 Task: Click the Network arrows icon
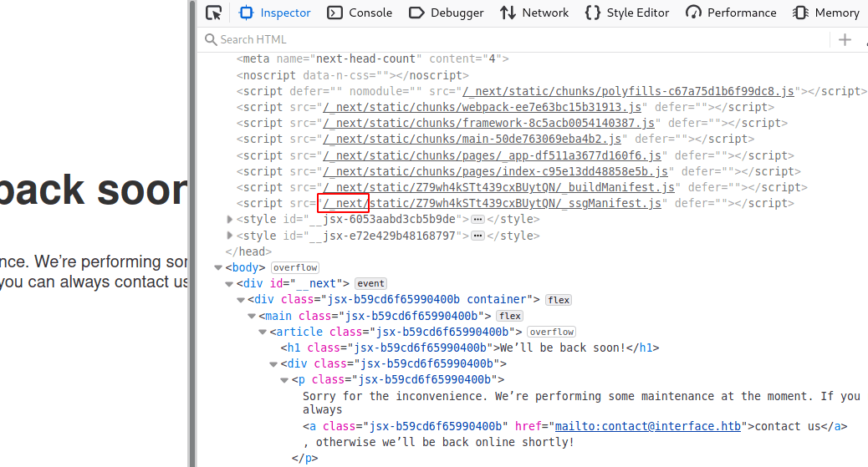pos(508,13)
